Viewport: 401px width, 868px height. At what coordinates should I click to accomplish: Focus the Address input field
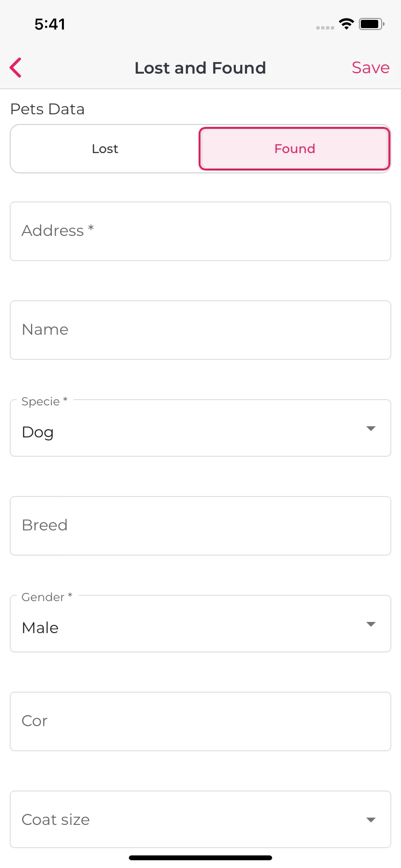click(x=200, y=232)
